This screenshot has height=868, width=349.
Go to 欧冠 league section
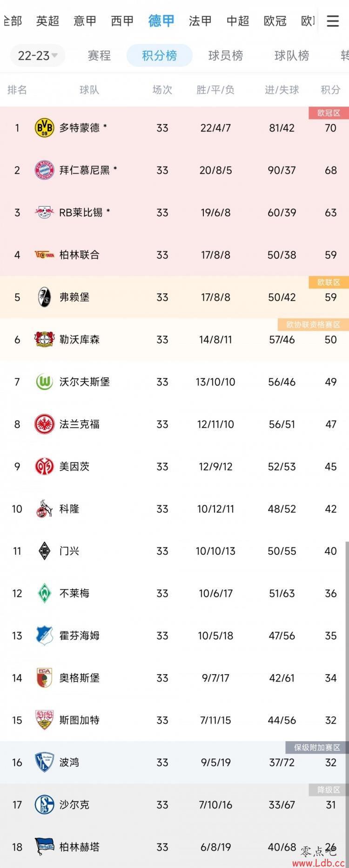(x=275, y=21)
